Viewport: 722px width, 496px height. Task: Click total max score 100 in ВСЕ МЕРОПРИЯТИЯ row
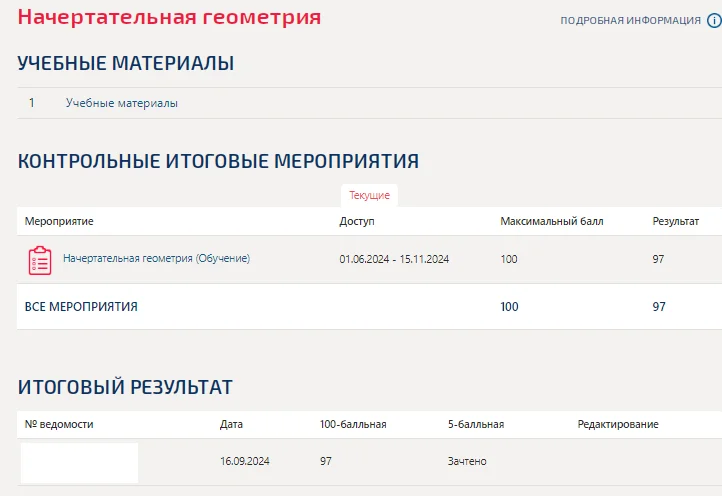[x=509, y=307]
